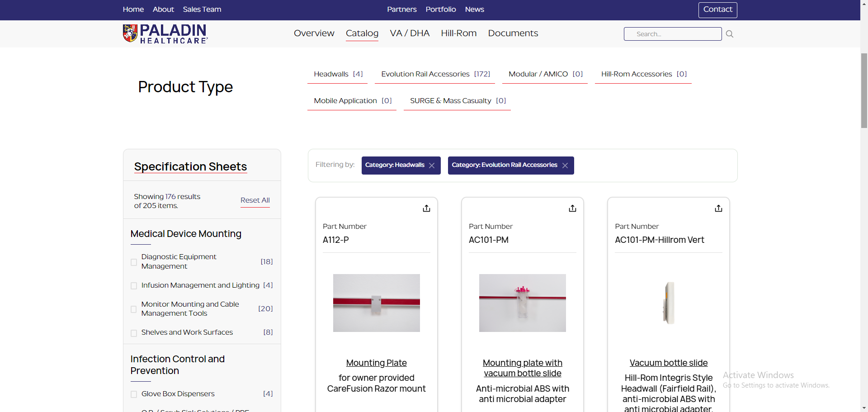868x412 pixels.
Task: Click Infection Control and Prevention heading
Action: (x=178, y=365)
